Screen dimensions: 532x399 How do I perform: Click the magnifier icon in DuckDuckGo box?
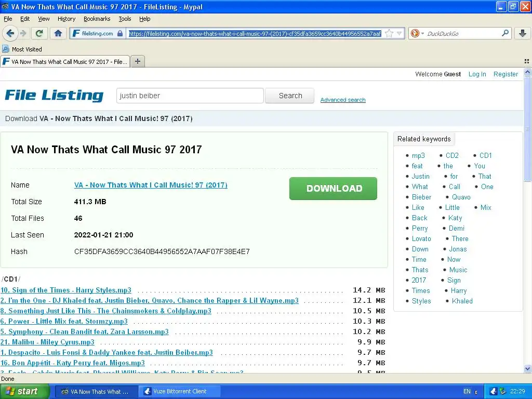(505, 33)
